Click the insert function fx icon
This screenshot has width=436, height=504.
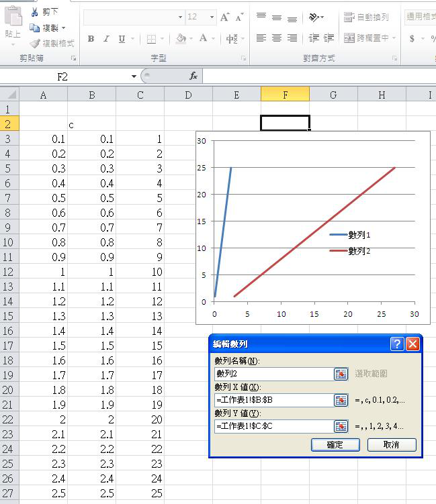pyautogui.click(x=193, y=77)
